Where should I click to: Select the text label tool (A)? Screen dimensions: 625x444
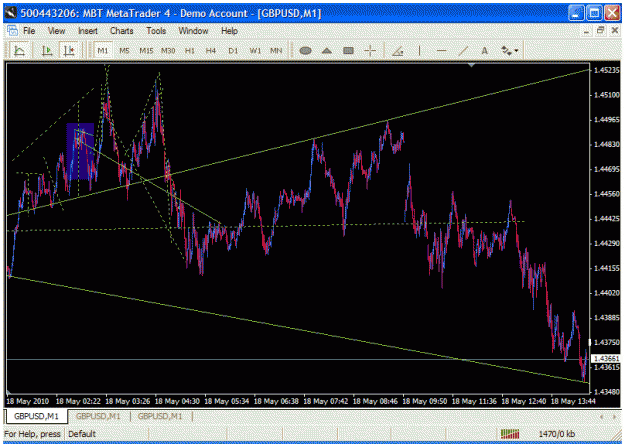click(484, 51)
